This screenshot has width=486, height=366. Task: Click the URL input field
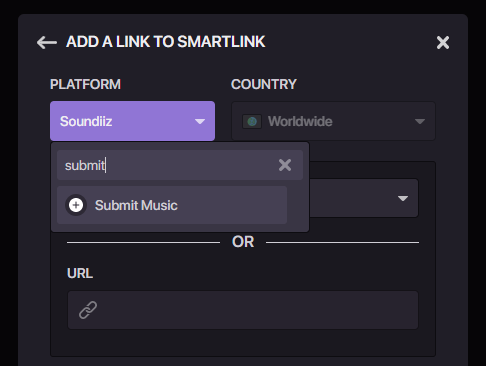pyautogui.click(x=243, y=310)
